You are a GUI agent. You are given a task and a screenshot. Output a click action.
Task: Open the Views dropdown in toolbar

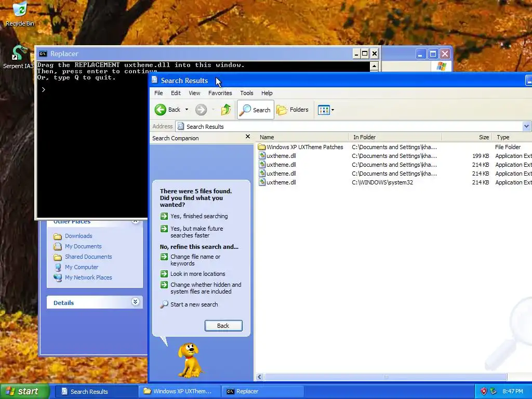(x=326, y=110)
